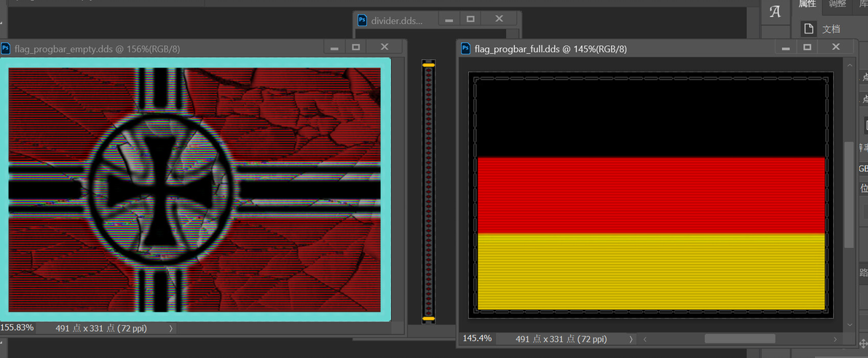Minimize the flag_progbar_empty.dds window
868x358 pixels.
point(334,47)
